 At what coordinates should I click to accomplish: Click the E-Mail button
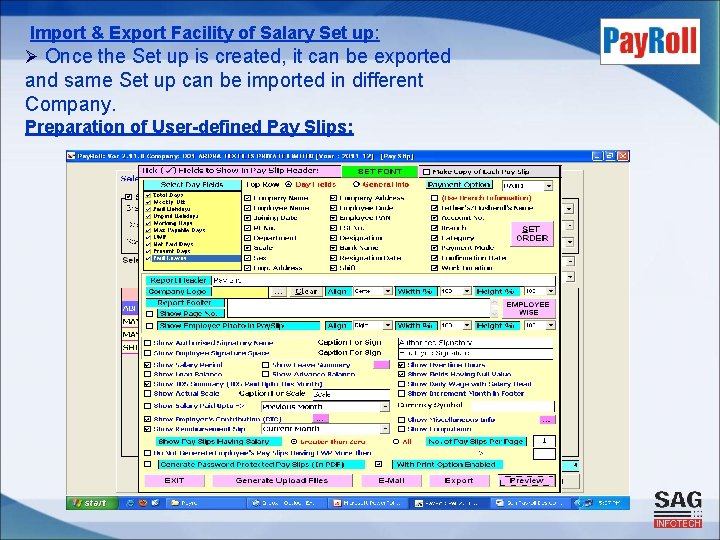coord(391,481)
